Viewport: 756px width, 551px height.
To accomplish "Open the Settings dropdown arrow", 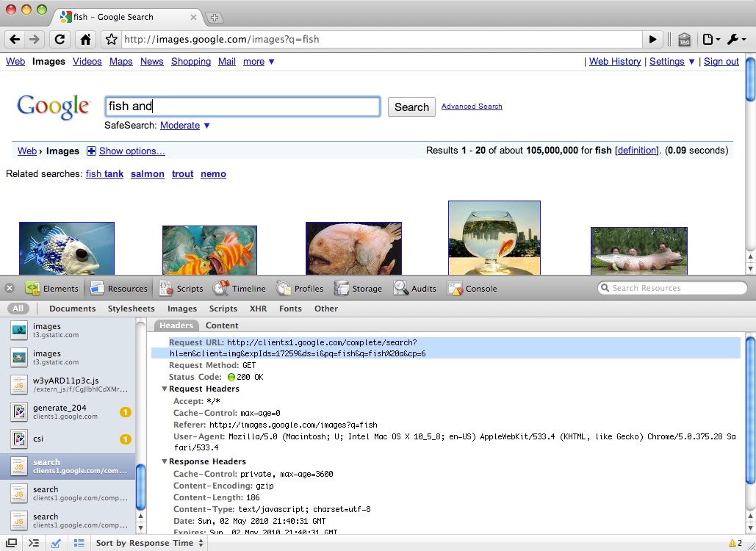I will tap(691, 62).
